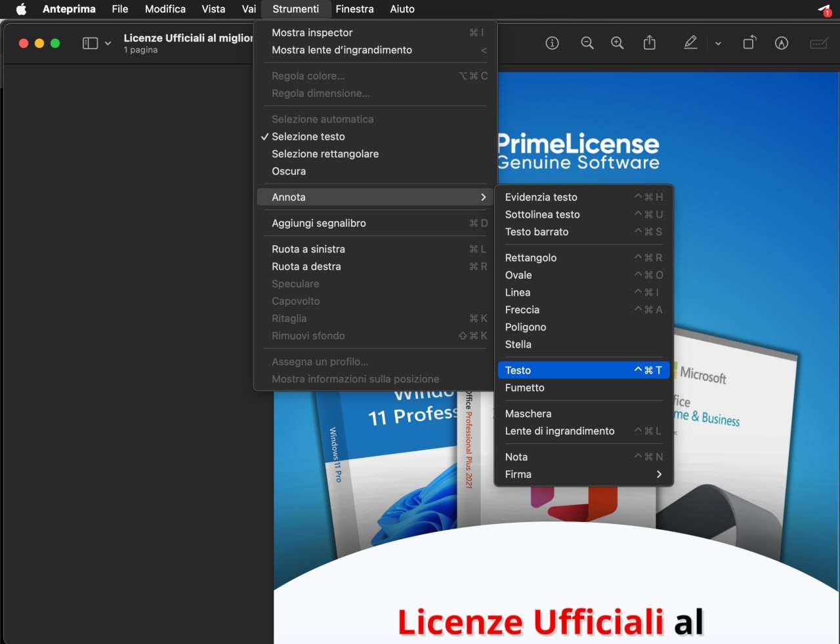Open the Apple menu

tap(21, 9)
